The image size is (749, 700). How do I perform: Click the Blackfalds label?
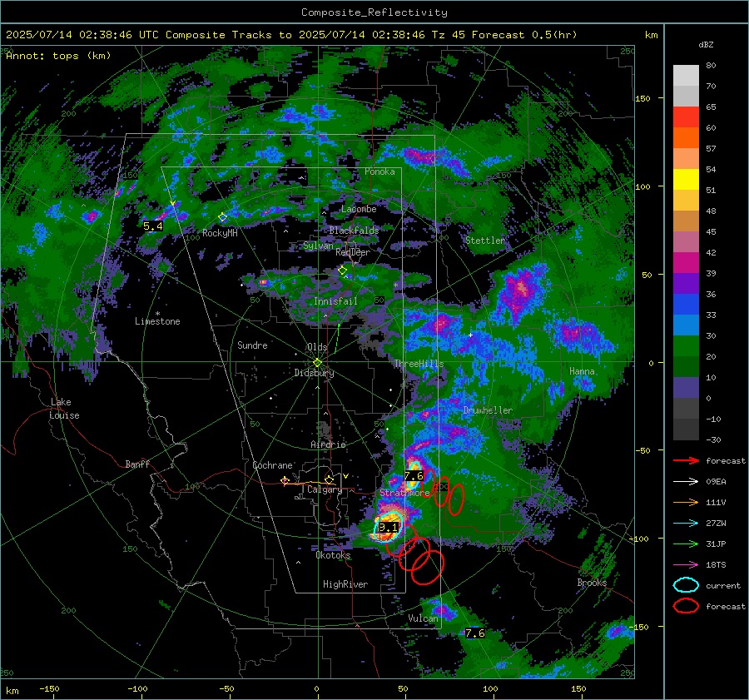pyautogui.click(x=354, y=231)
